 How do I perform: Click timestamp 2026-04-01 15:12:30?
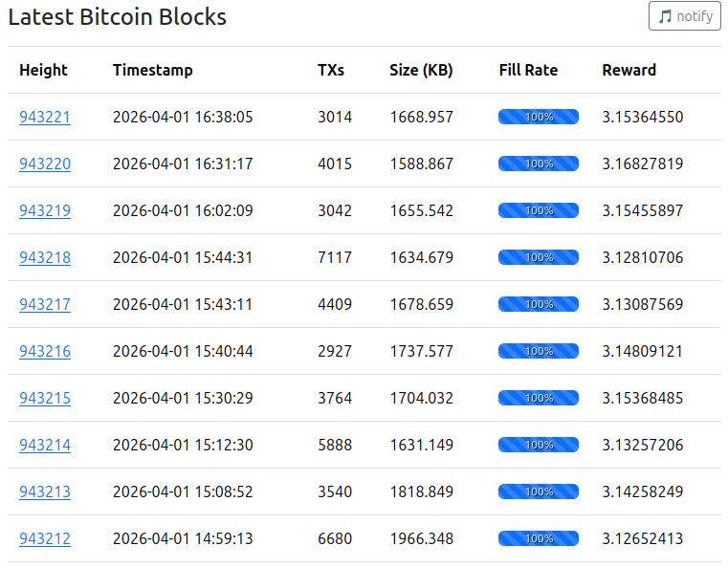coord(183,445)
